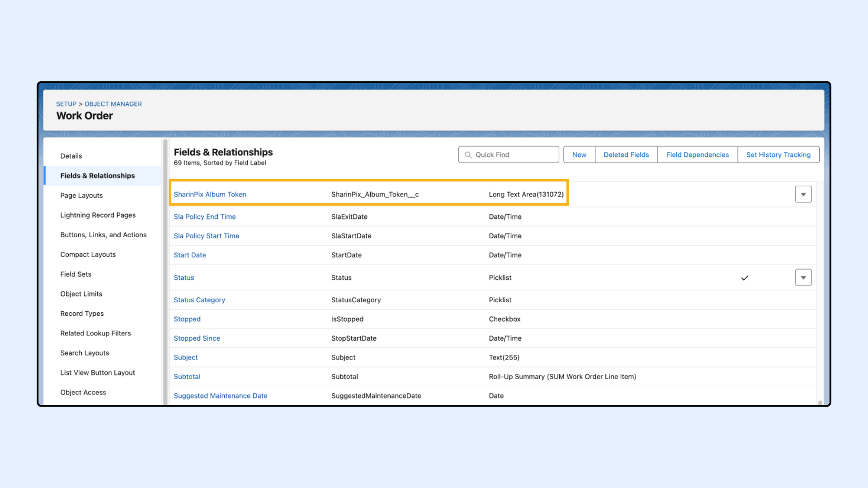Image resolution: width=868 pixels, height=488 pixels.
Task: Open Field Dependencies
Action: click(697, 155)
